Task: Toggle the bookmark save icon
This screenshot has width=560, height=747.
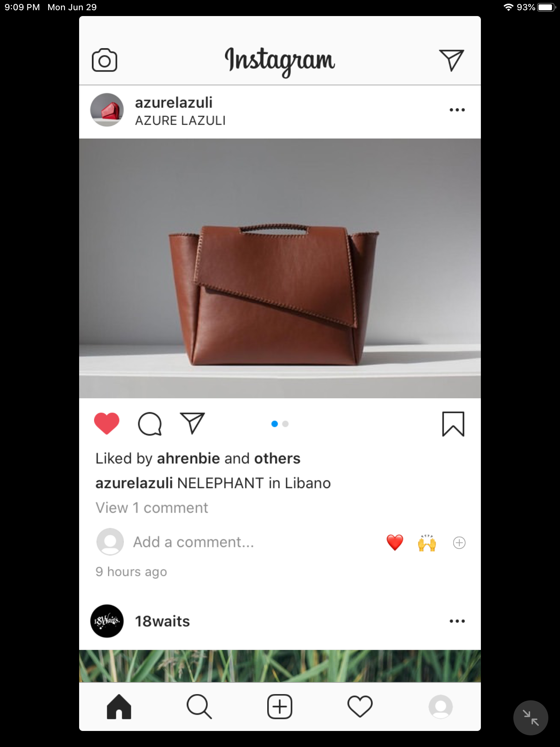Action: click(453, 424)
